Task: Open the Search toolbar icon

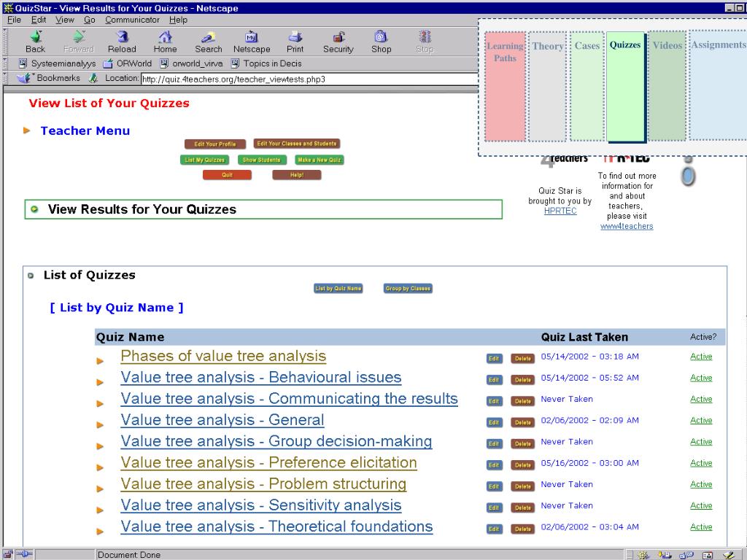Action: click(x=208, y=37)
